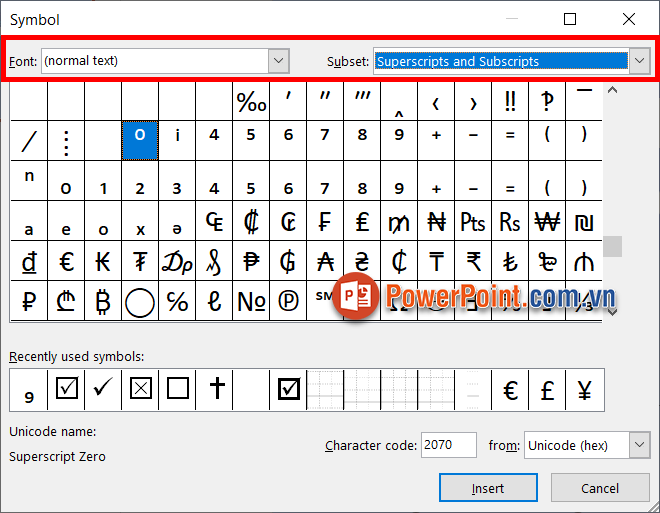Select the subscript two symbol
This screenshot has height=513, width=660.
[140, 181]
